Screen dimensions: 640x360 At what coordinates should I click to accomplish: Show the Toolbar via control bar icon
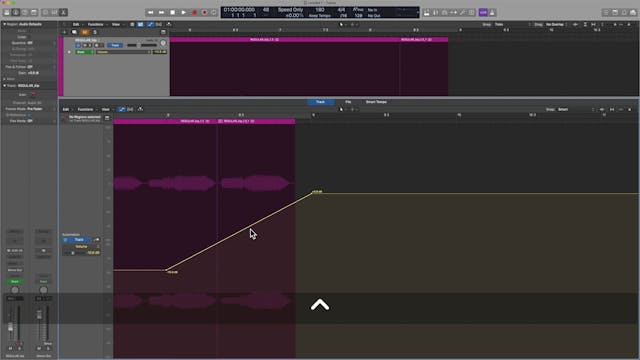[34, 13]
